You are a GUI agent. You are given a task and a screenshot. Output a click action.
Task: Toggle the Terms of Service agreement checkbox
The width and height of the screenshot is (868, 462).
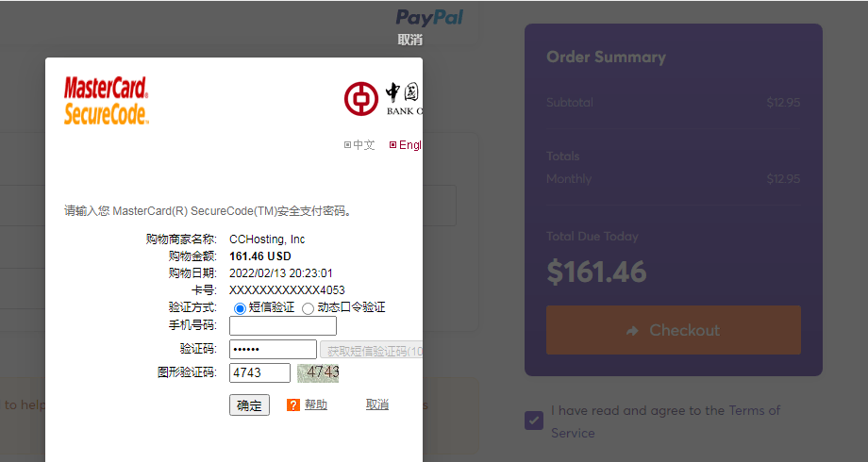click(534, 421)
